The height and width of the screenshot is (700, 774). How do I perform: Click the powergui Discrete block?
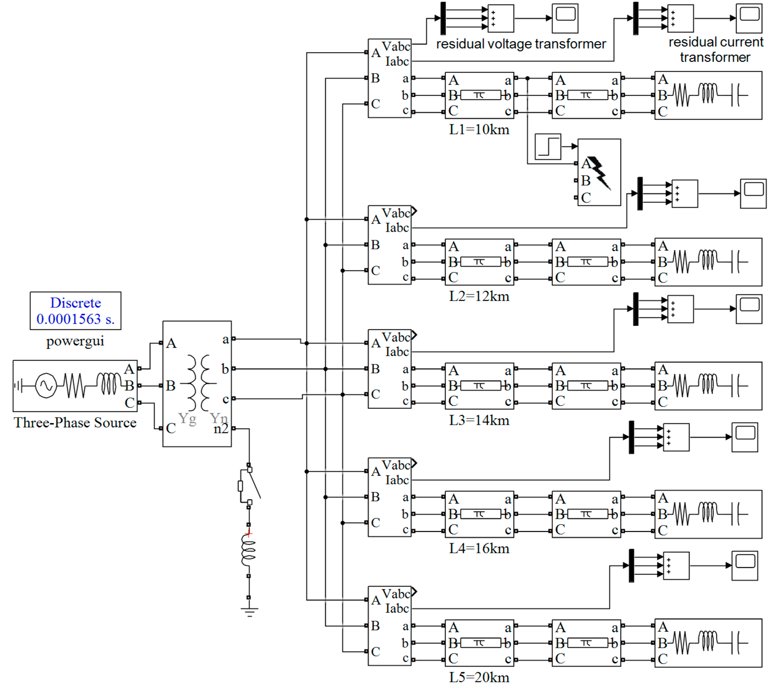[x=75, y=310]
